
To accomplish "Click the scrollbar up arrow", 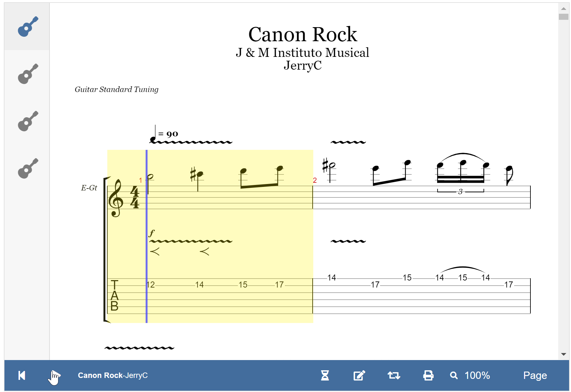I will (564, 9).
